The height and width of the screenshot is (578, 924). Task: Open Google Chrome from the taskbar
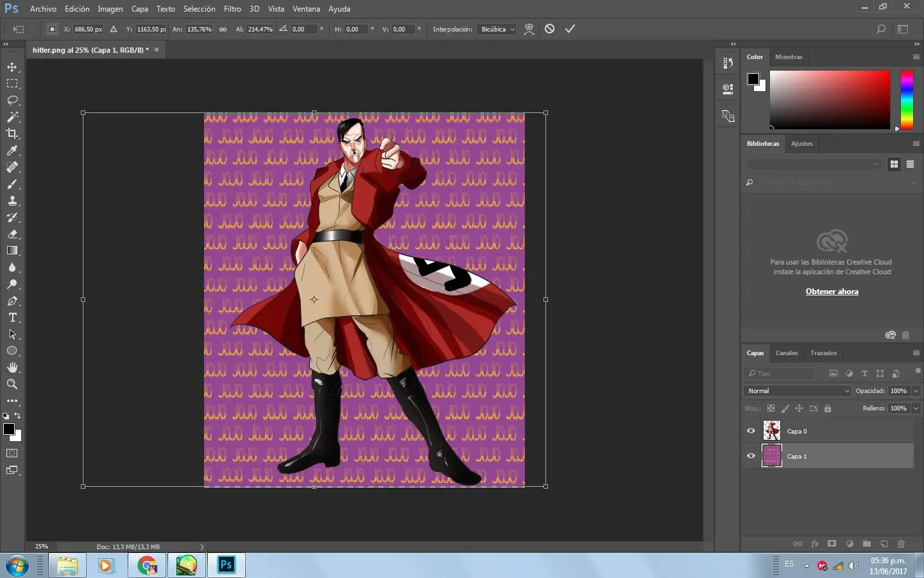[147, 566]
